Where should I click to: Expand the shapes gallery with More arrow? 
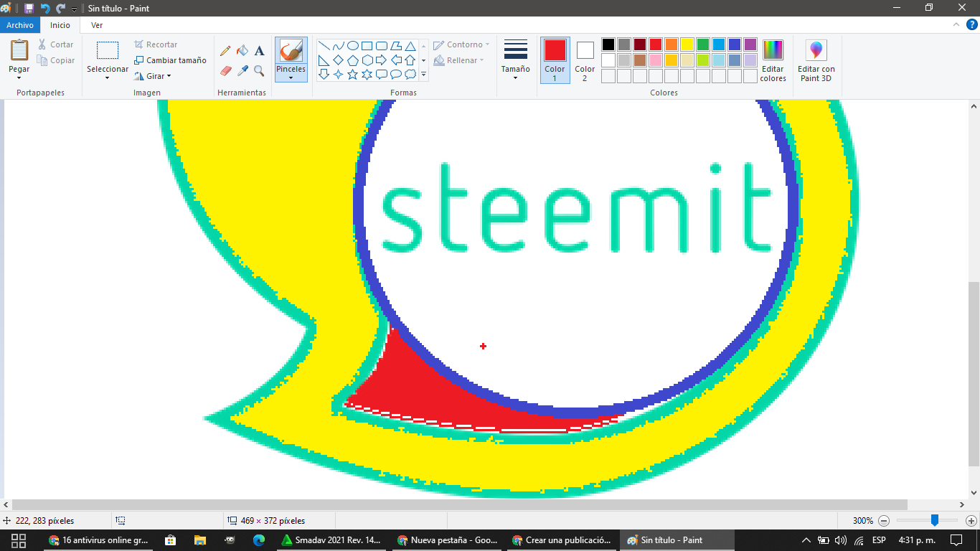[x=424, y=75]
